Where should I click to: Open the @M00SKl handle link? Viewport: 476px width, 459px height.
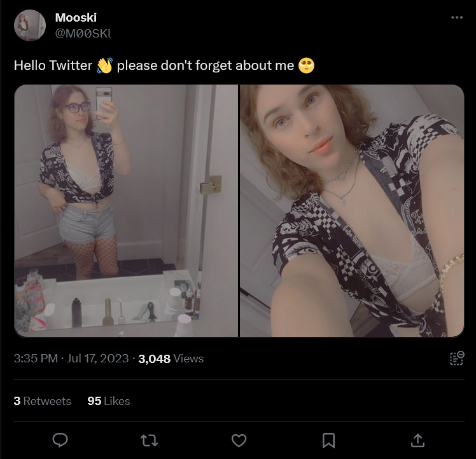(x=83, y=33)
